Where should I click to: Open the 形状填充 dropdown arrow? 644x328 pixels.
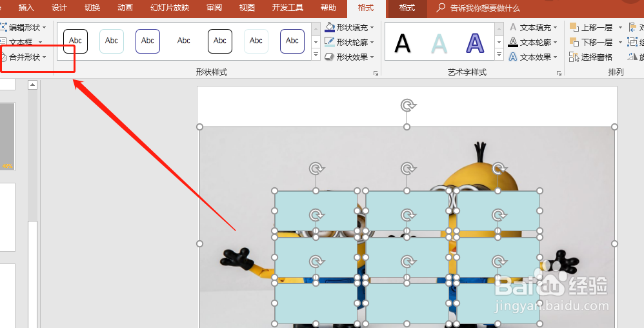(x=372, y=28)
